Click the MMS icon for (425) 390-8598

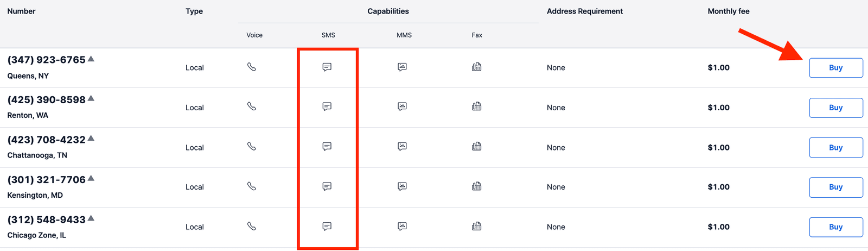click(402, 106)
